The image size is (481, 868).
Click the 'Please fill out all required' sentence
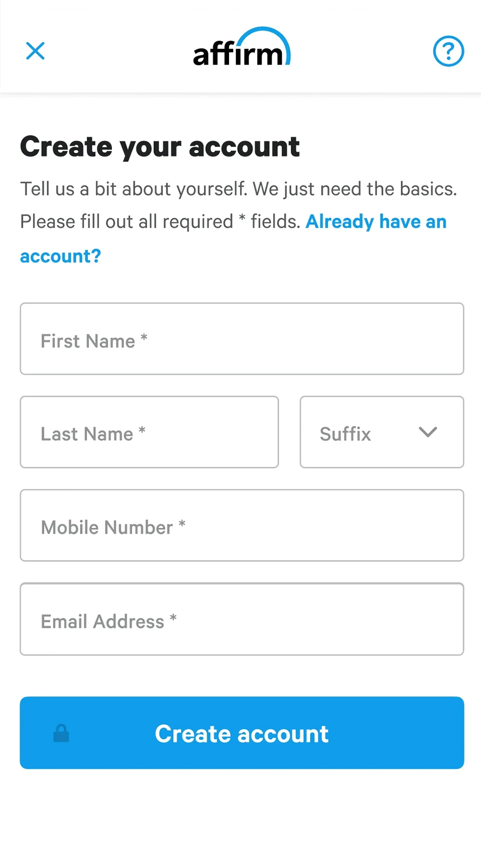click(127, 222)
